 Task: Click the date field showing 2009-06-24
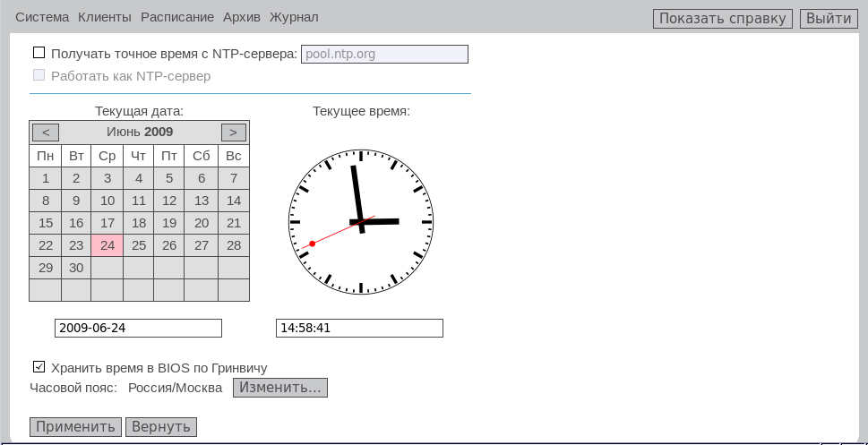138,329
